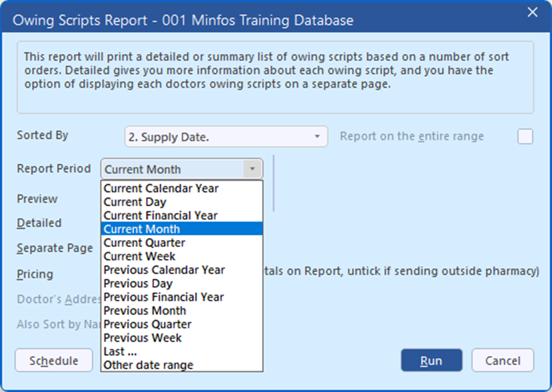Select Previous Month from dropdown list

[x=145, y=310]
